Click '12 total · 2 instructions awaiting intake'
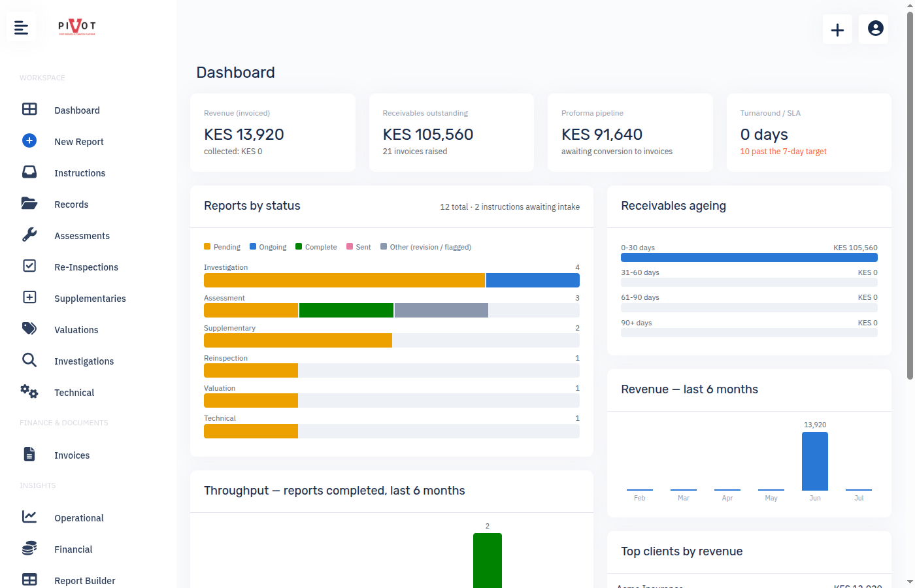Viewport: 915px width, 588px height. [x=510, y=207]
